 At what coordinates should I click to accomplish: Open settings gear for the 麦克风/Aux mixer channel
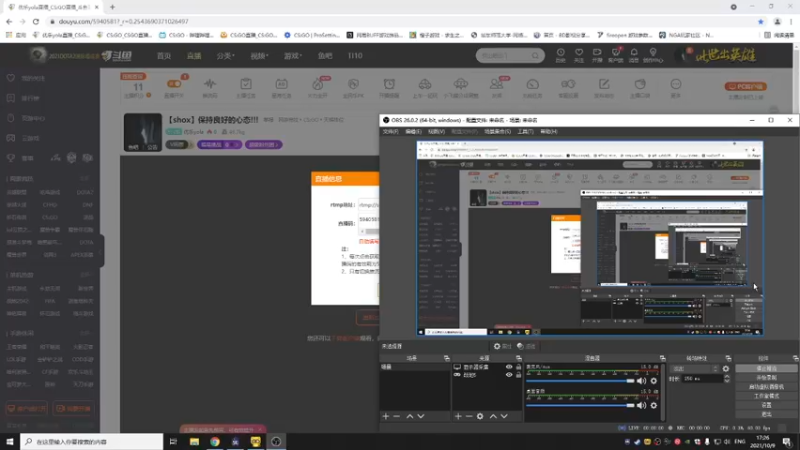point(654,381)
